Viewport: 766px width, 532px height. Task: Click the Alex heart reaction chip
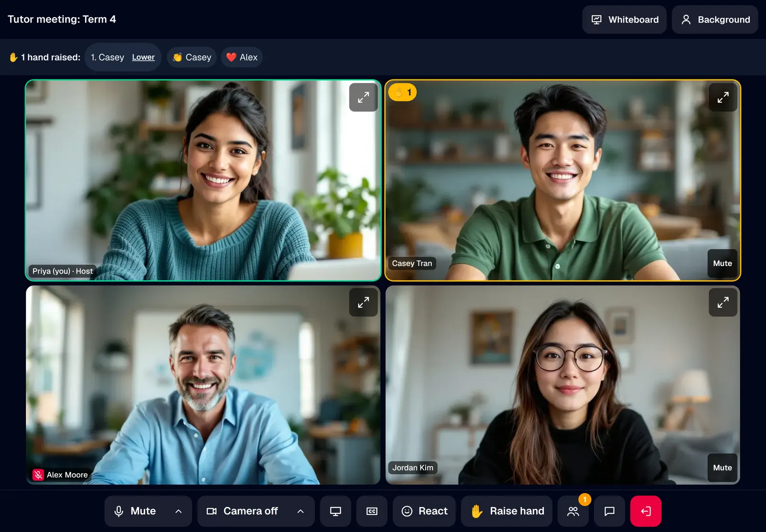242,57
